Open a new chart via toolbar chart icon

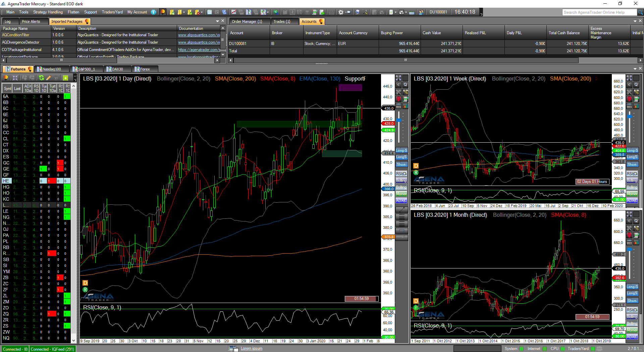(x=233, y=12)
